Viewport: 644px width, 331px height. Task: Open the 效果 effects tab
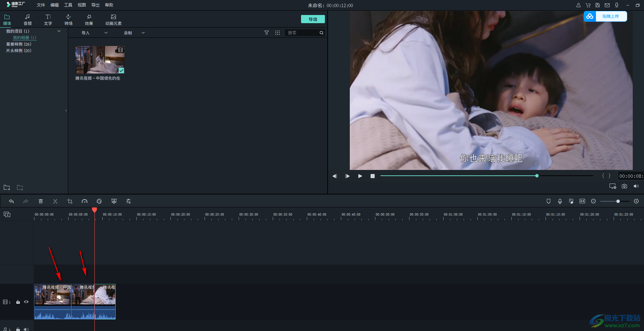pos(89,20)
